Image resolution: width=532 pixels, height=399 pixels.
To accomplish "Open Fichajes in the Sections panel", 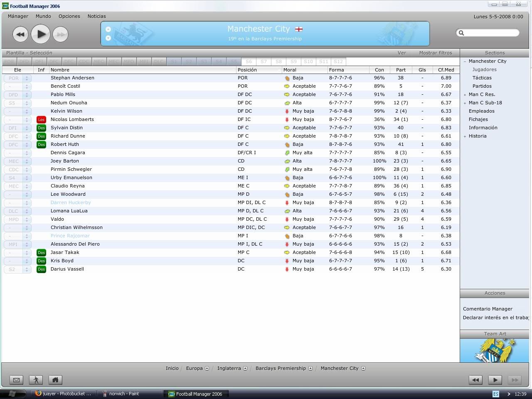I will click(478, 119).
